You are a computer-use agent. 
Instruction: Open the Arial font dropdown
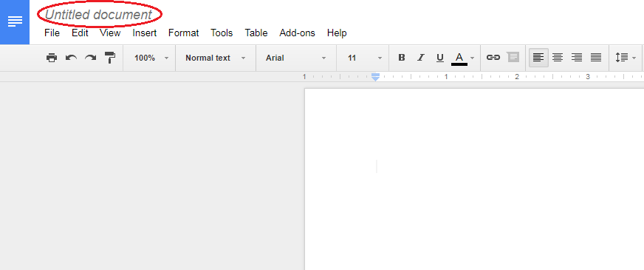(295, 58)
